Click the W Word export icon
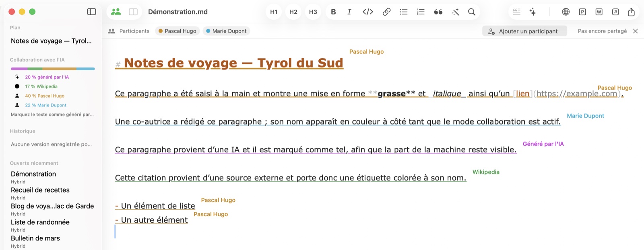This screenshot has width=644, height=250. click(599, 12)
